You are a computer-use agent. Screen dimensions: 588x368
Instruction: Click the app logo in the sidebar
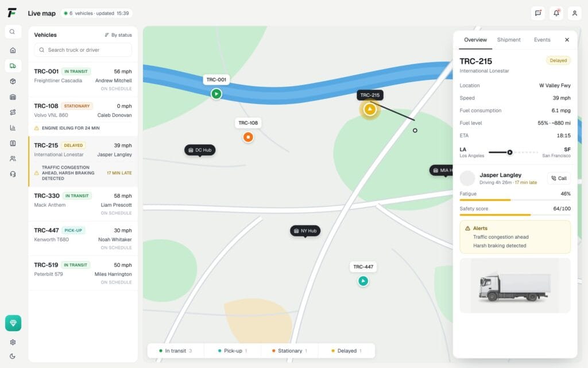pos(12,13)
